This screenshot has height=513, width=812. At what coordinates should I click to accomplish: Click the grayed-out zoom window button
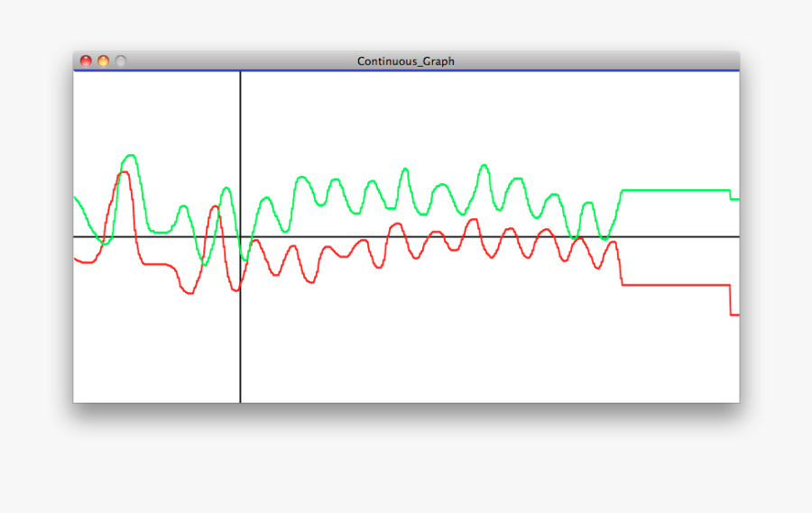click(121, 61)
